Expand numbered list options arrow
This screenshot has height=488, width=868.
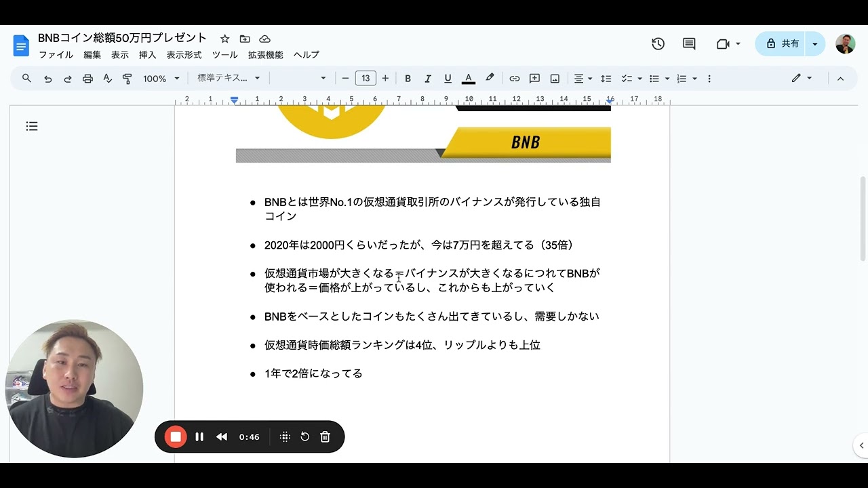coord(695,79)
